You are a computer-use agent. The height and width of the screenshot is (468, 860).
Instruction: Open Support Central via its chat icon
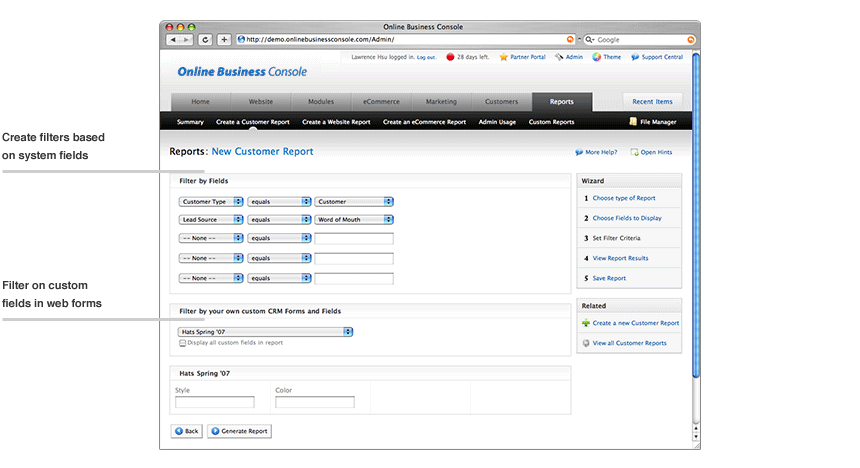[x=634, y=57]
